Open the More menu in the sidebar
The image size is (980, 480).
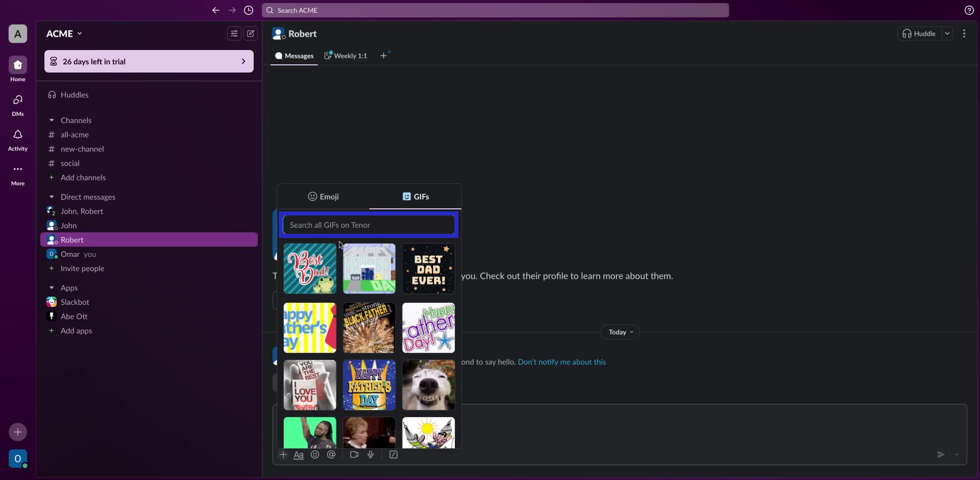(x=17, y=174)
